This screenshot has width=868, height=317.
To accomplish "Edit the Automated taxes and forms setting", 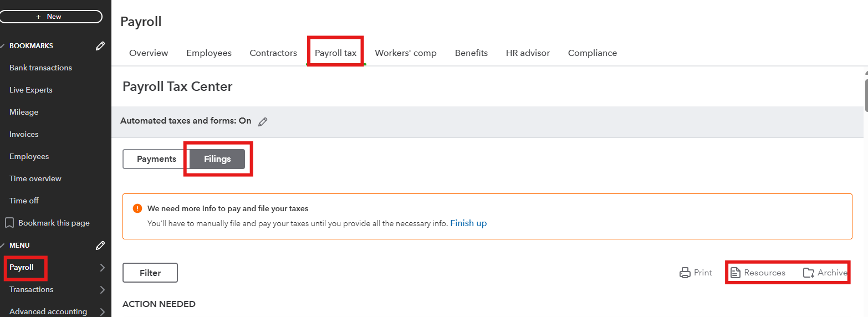I will pos(263,121).
